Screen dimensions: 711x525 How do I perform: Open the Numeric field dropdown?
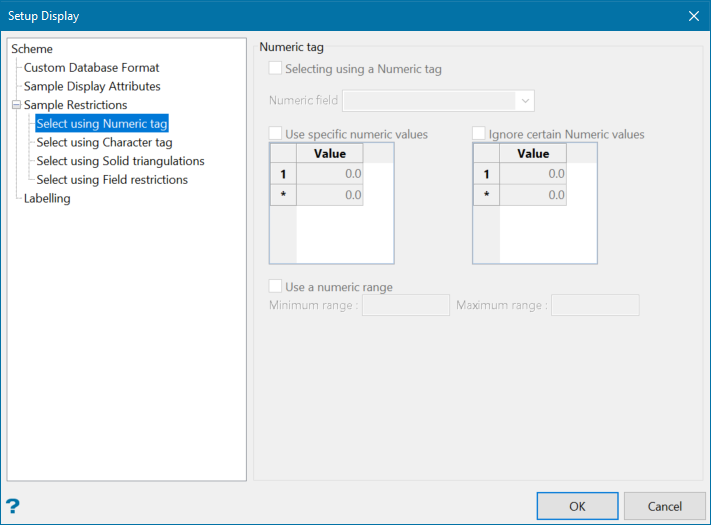[524, 101]
